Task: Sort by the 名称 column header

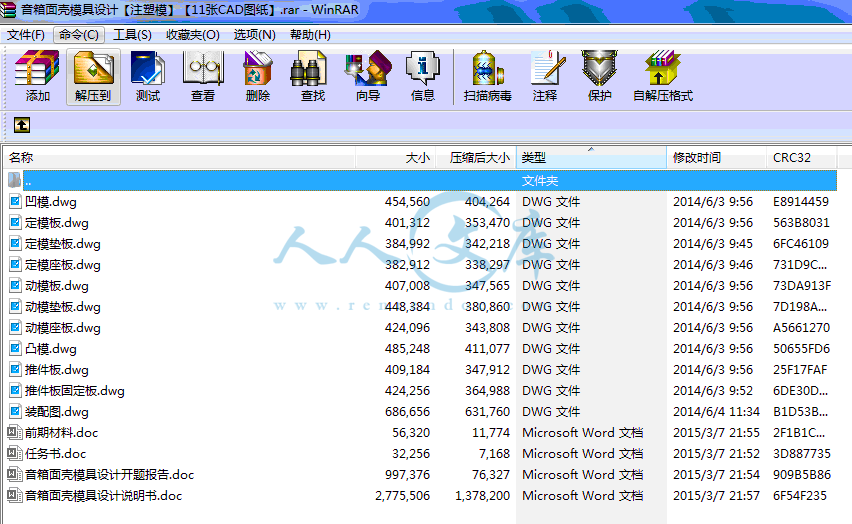Action: pyautogui.click(x=180, y=158)
